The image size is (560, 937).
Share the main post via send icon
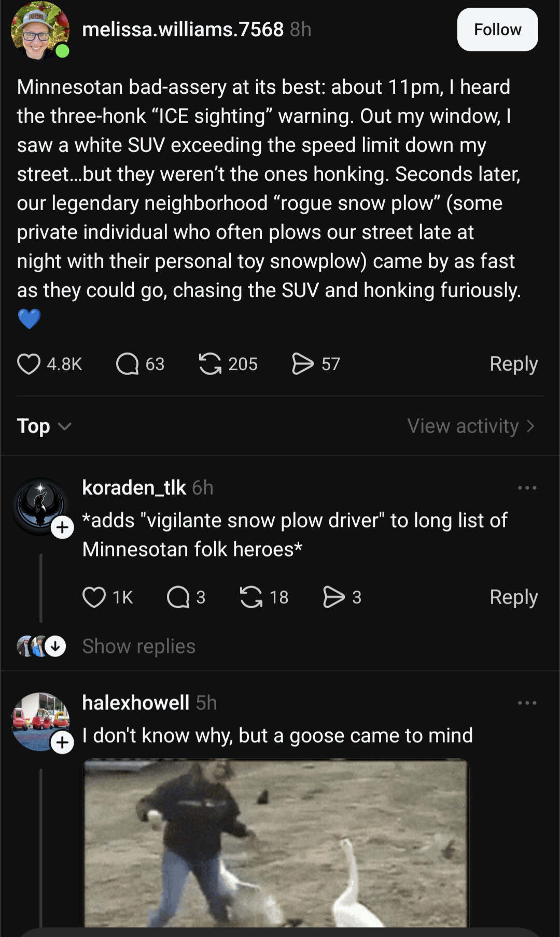coord(303,364)
